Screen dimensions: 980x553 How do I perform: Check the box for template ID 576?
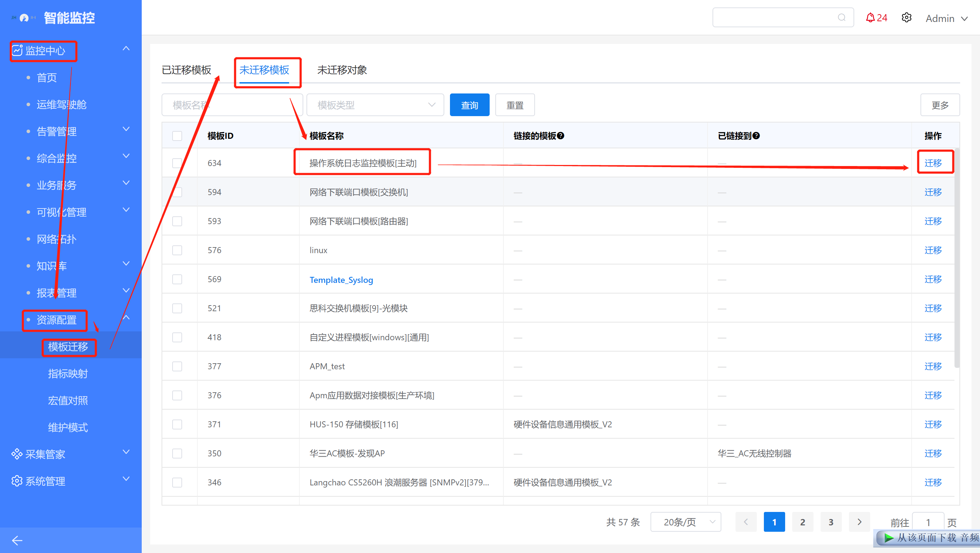(x=177, y=250)
